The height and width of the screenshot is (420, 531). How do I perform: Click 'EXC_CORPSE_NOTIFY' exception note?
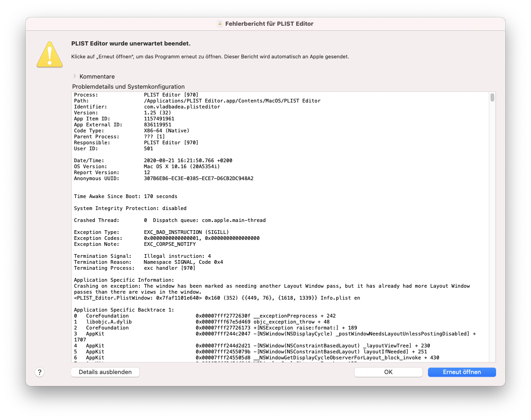pos(170,244)
